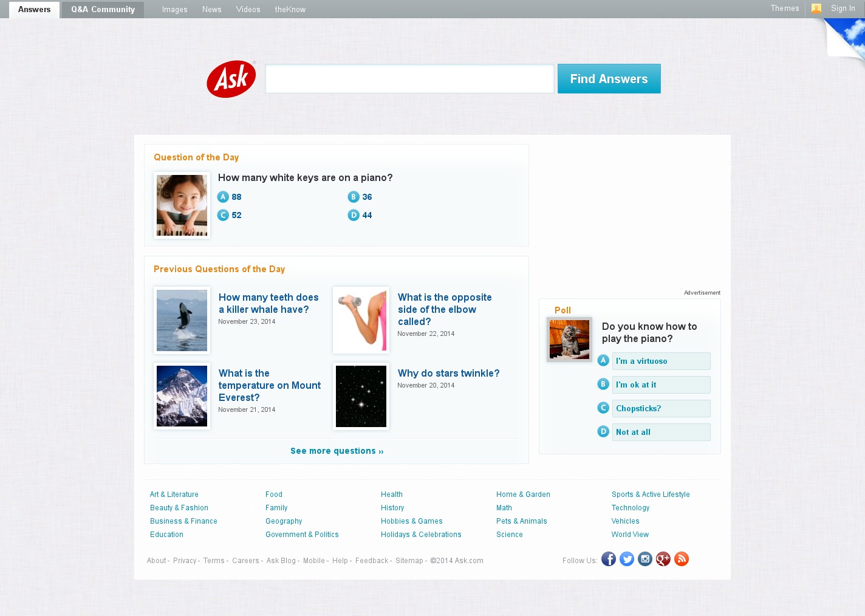Open Facebook follow icon
The image size is (865, 616).
coord(609,559)
